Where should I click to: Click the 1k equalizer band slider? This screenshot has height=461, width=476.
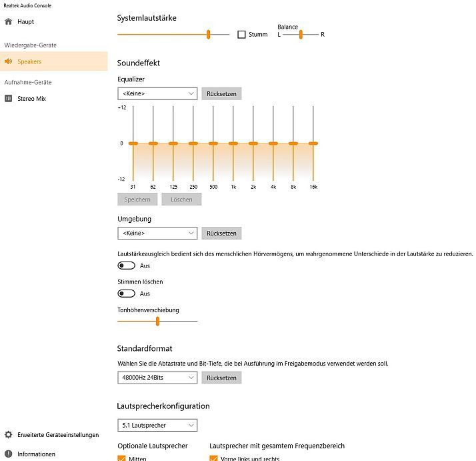click(233, 143)
